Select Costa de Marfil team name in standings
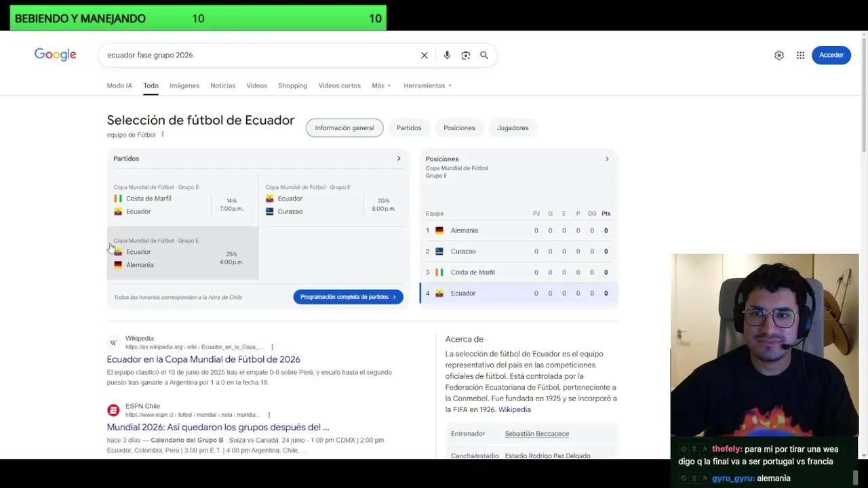Image resolution: width=868 pixels, height=488 pixels. (473, 272)
